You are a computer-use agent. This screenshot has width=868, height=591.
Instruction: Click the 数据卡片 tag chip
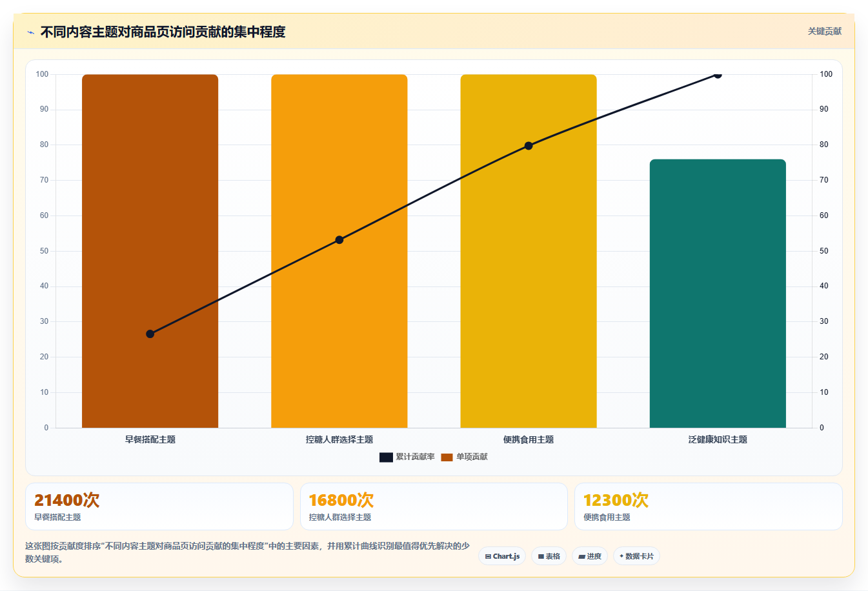(x=636, y=556)
